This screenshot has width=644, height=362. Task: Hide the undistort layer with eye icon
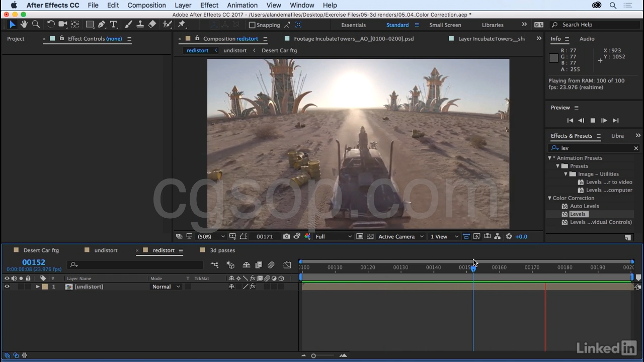[7, 287]
